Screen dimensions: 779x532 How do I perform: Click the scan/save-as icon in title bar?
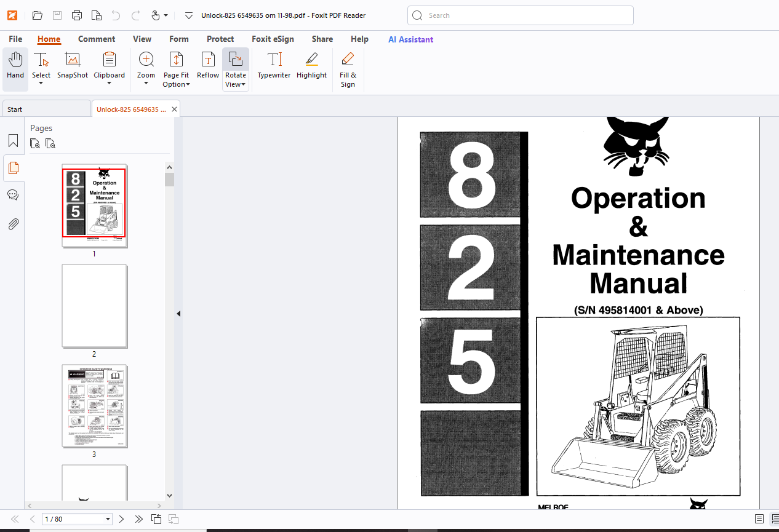click(x=96, y=15)
